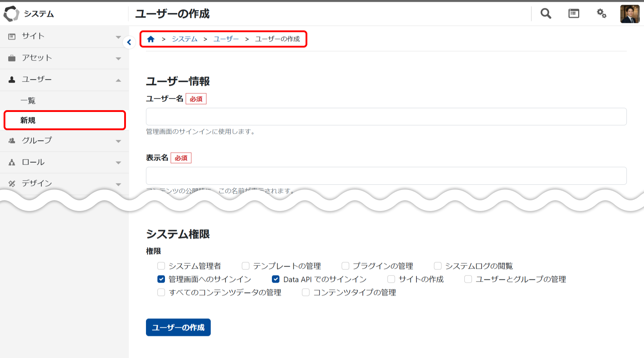
Task: Expand the サイト menu arrow
Action: point(118,37)
